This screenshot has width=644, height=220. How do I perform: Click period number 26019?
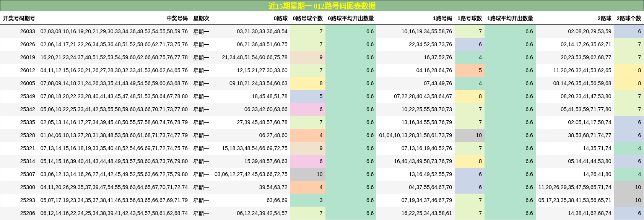28,57
